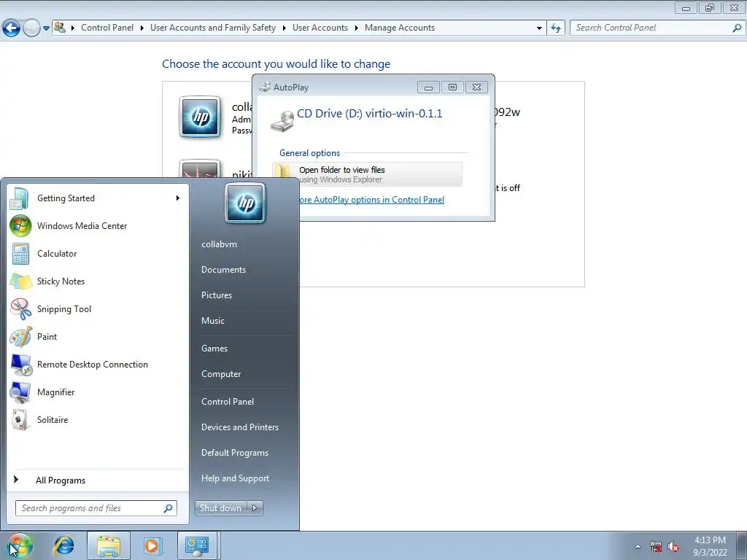747x560 pixels.
Task: Go to User Accounts and Family Safety breadcrumb
Action: coord(213,28)
